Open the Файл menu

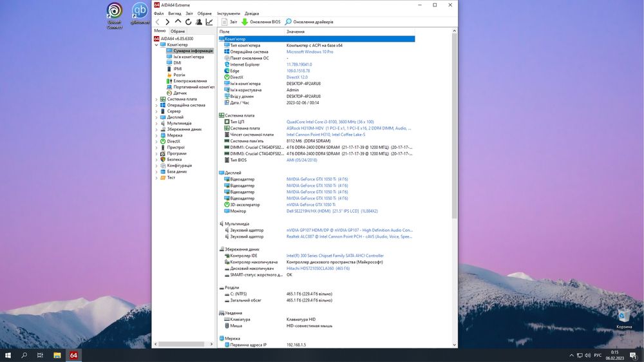(x=158, y=14)
